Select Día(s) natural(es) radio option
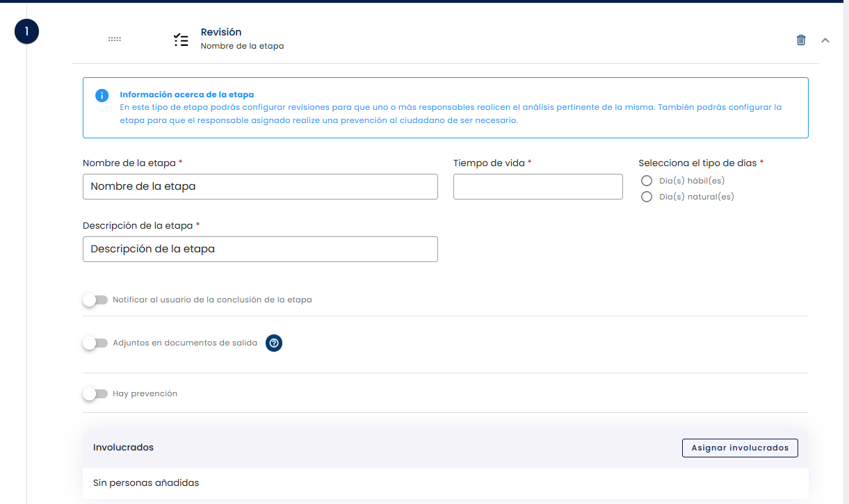The image size is (849, 504). point(647,197)
